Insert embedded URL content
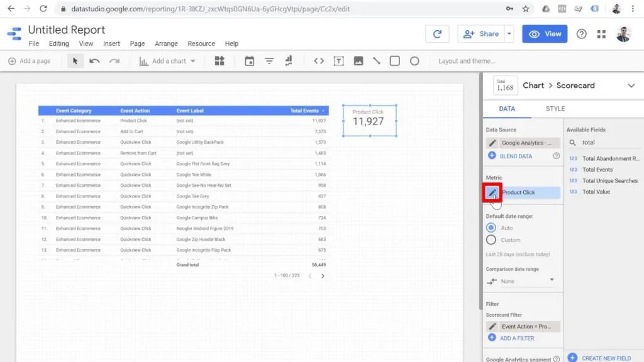Viewport: 644px width, 362px height. tap(320, 61)
